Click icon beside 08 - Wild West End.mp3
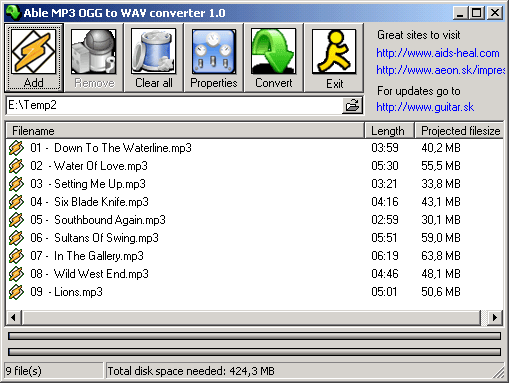 click(16, 274)
